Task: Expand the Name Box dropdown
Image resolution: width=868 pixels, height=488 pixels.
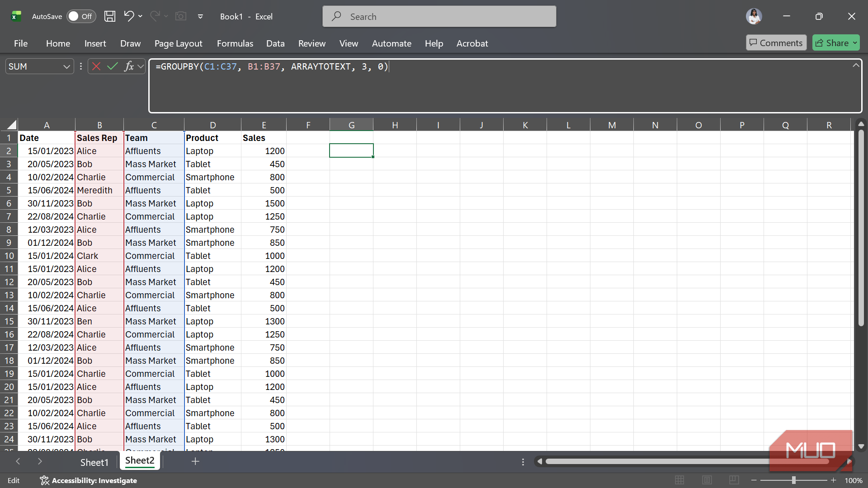Action: [x=66, y=67]
